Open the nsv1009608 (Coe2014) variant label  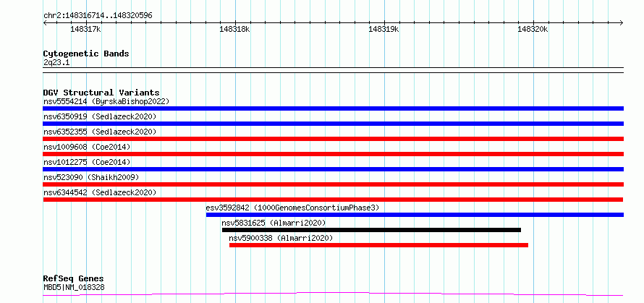click(x=87, y=147)
